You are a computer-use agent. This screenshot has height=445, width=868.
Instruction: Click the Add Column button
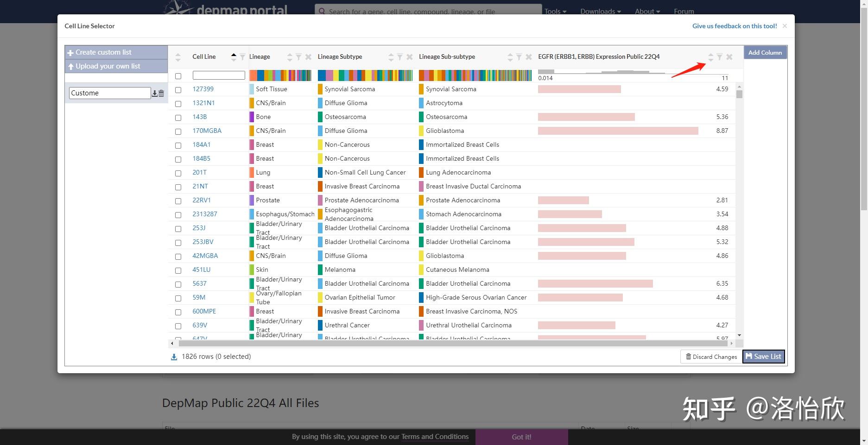coord(765,52)
